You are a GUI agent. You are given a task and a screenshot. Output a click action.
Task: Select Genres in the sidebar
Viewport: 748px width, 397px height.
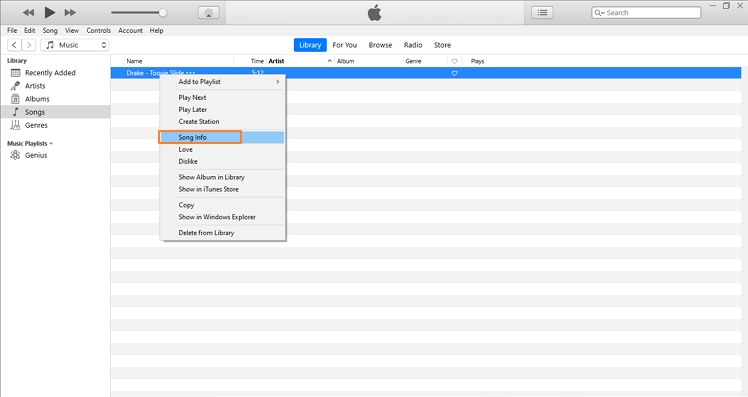coord(55,125)
